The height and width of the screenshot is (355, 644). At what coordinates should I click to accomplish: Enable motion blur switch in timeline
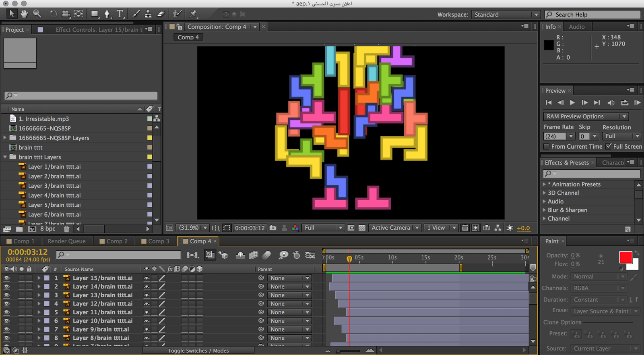click(266, 255)
